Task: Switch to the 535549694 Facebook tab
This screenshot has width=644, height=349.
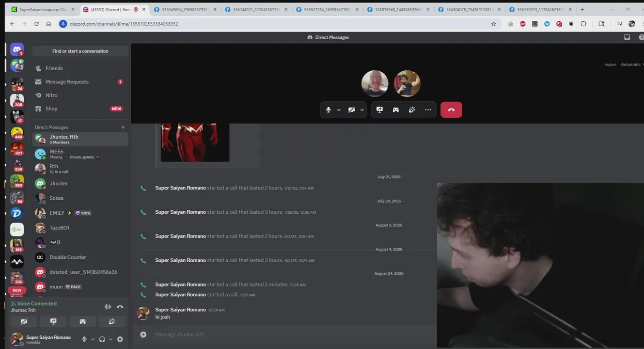Action: (x=185, y=9)
